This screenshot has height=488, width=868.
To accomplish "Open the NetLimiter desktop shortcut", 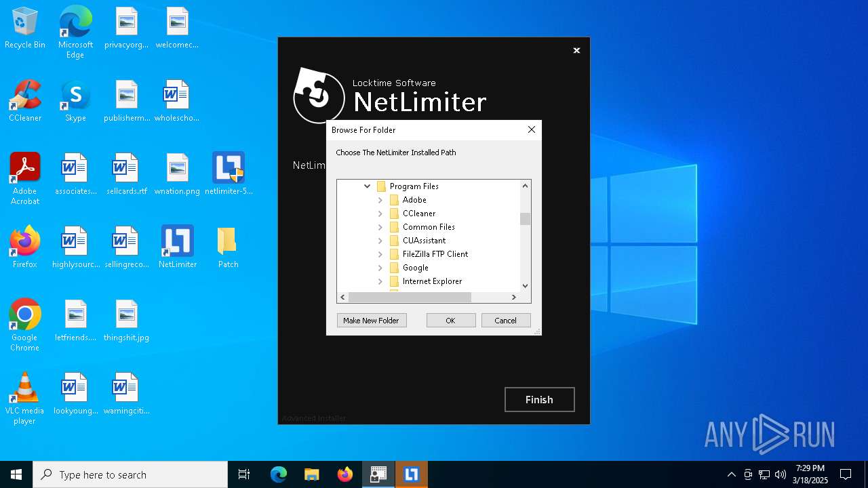I will pyautogui.click(x=177, y=248).
